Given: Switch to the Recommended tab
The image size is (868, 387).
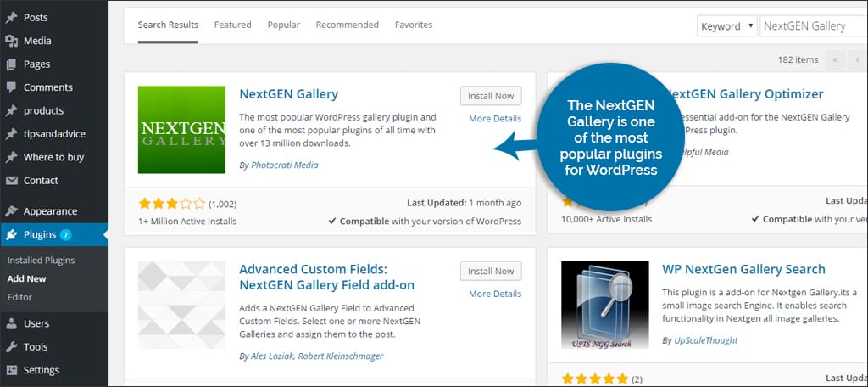Looking at the screenshot, I should (347, 25).
